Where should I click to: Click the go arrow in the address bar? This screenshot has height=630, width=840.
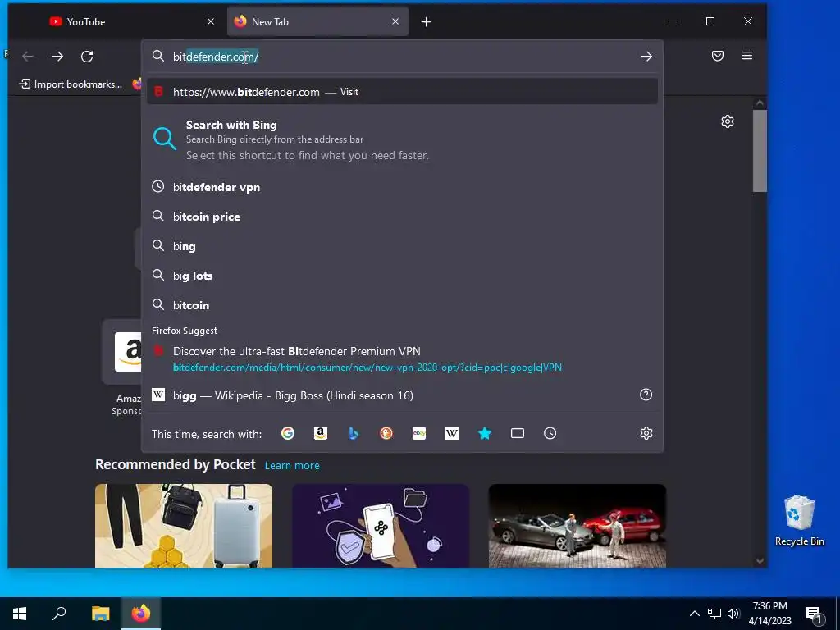[646, 57]
